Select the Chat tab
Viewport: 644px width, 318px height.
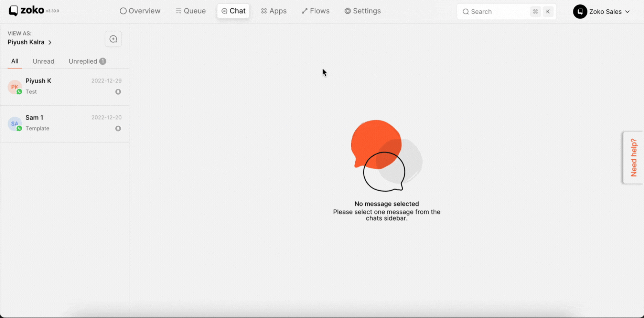233,11
